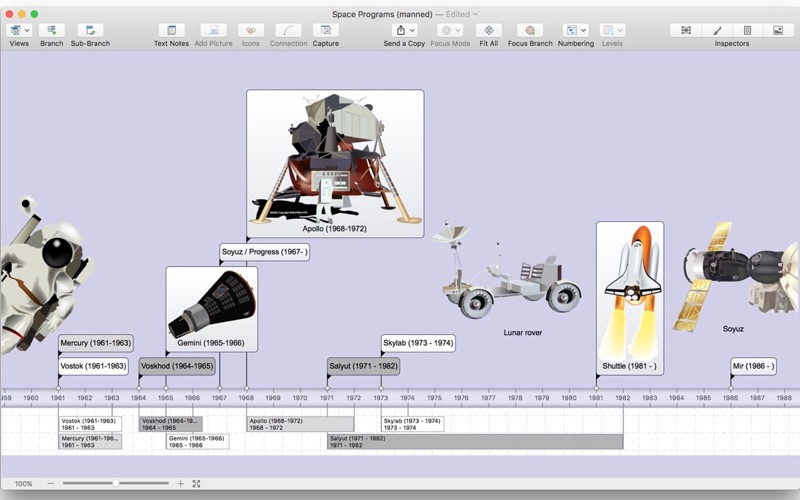The image size is (800, 500).
Task: Click the Fit All icon
Action: (x=489, y=31)
